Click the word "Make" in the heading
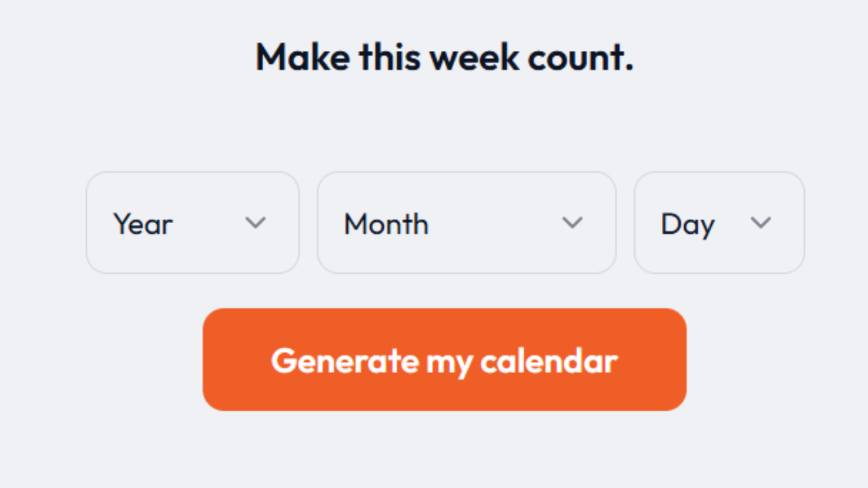This screenshot has height=488, width=868. pos(302,57)
